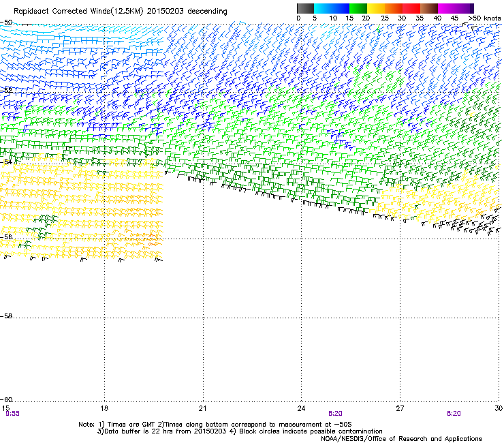Click the legend label "10"
Viewport: 504px width, 443px height.
333,18
